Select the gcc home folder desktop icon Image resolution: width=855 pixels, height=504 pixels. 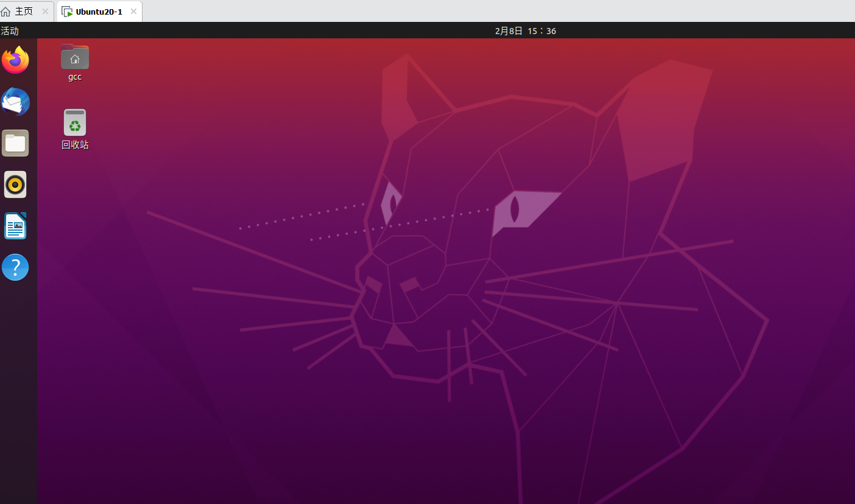click(x=75, y=57)
